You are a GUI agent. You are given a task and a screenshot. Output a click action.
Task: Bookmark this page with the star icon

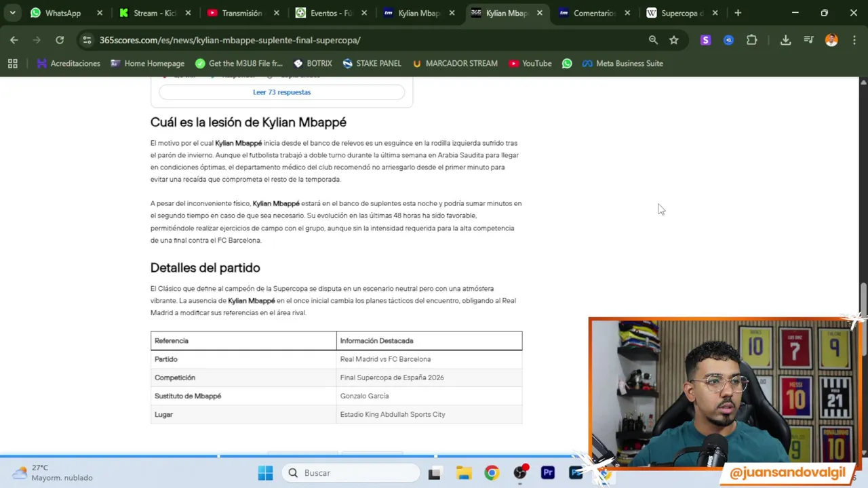[673, 40]
